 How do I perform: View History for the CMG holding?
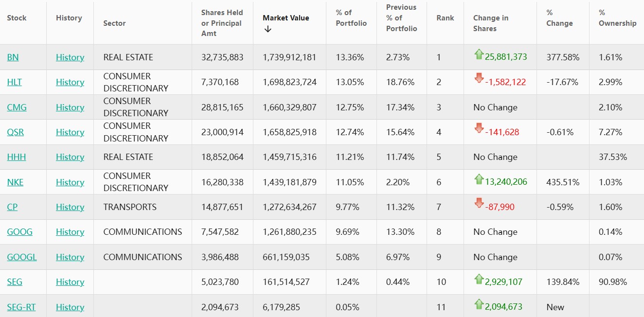pyautogui.click(x=70, y=107)
